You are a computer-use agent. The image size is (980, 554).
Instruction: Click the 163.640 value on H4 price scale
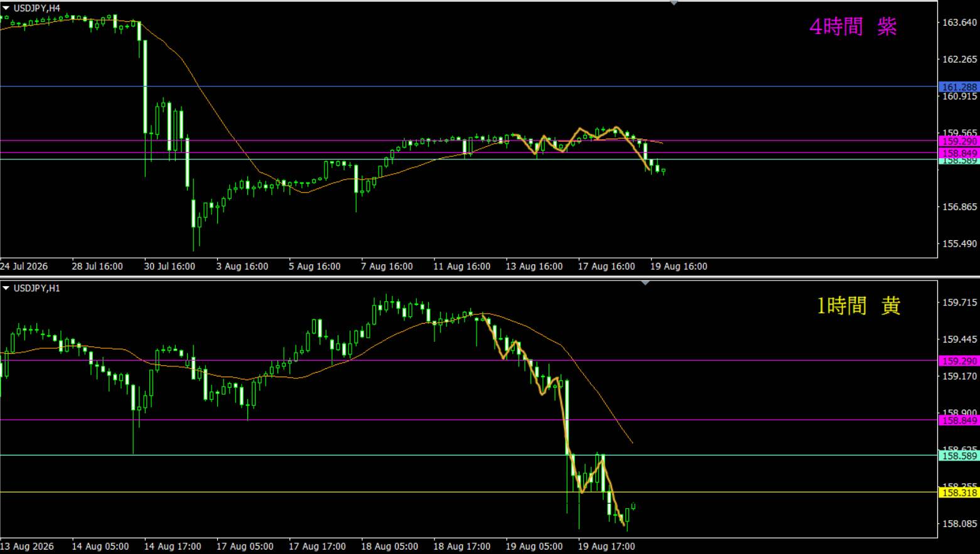tap(960, 23)
